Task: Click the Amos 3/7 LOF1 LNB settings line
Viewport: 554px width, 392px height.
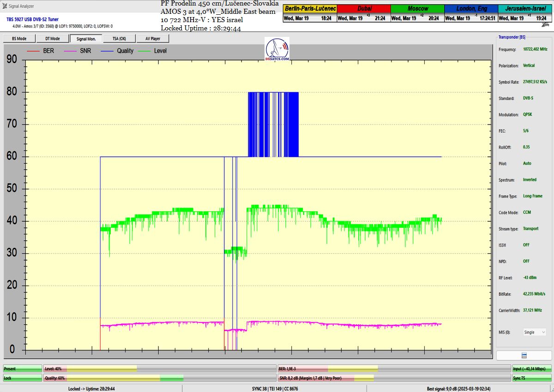Action: tap(62, 26)
